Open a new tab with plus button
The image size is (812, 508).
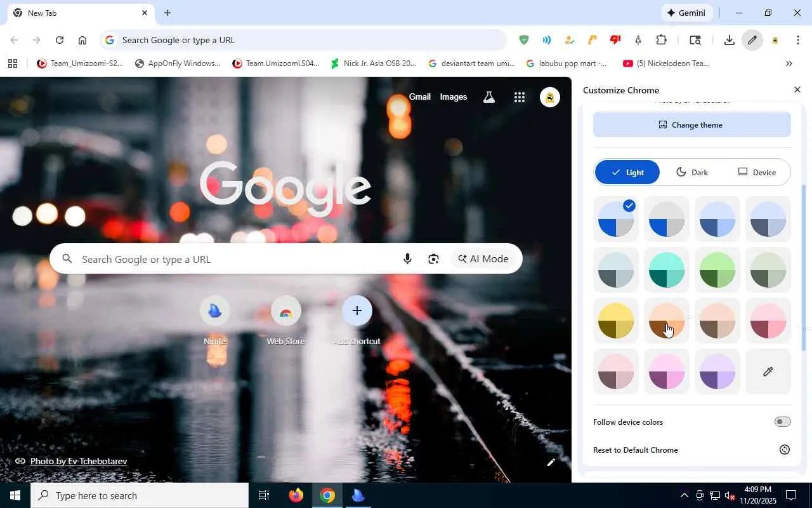[167, 13]
